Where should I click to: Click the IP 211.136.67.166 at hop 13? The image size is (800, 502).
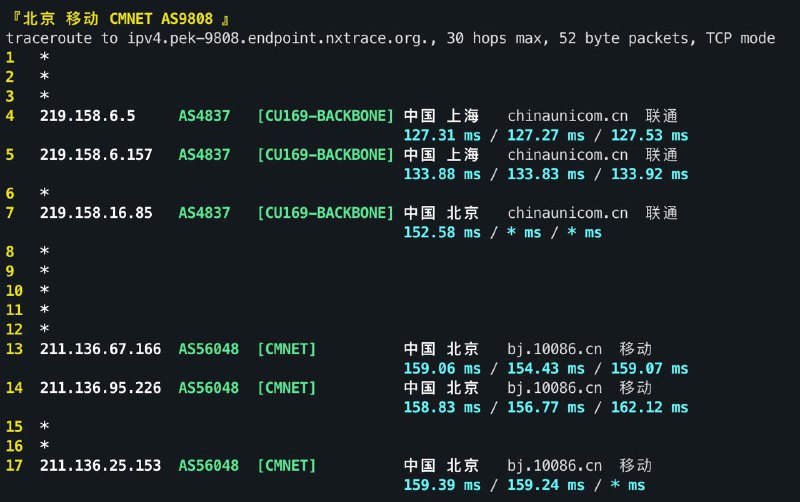(x=101, y=349)
